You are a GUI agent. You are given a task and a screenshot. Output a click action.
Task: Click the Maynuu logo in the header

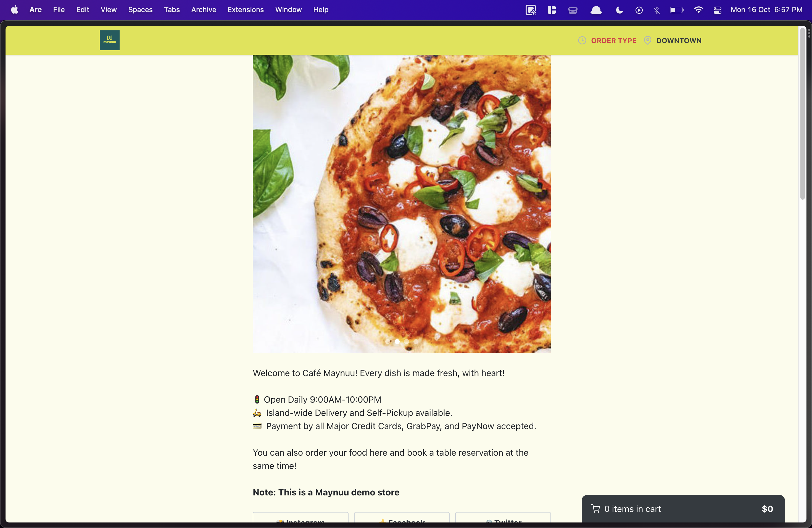(110, 40)
